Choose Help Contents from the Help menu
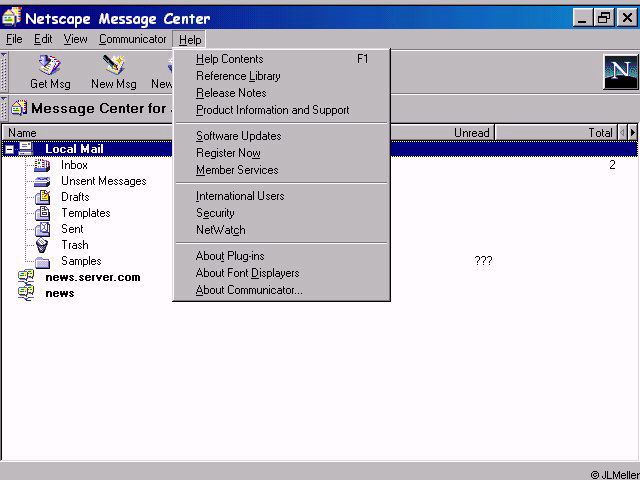This screenshot has height=480, width=640. (282, 59)
